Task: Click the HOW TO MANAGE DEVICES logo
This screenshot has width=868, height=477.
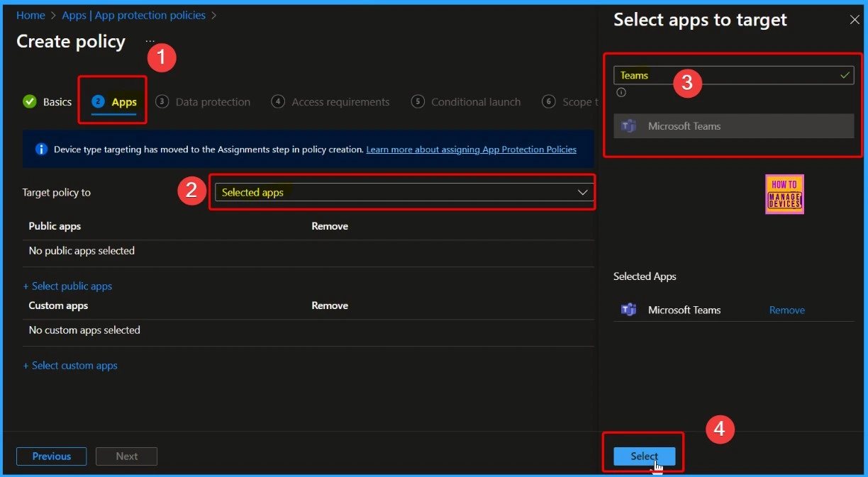Action: (x=784, y=193)
